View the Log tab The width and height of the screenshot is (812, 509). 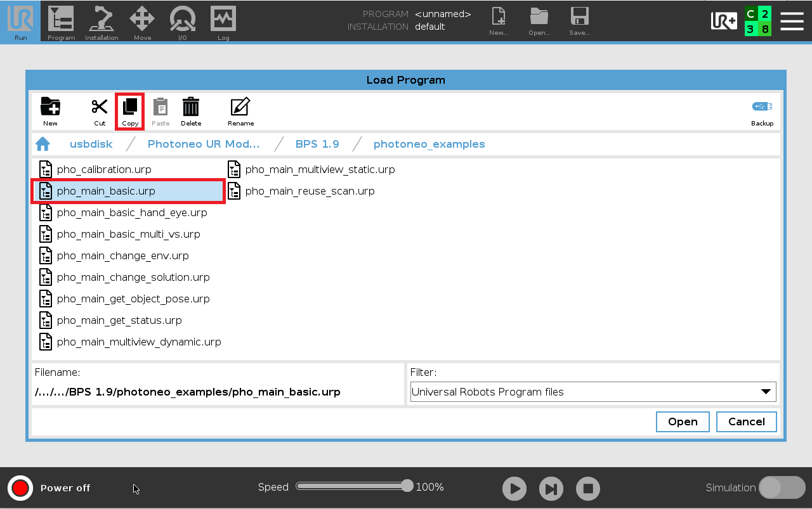pyautogui.click(x=223, y=22)
